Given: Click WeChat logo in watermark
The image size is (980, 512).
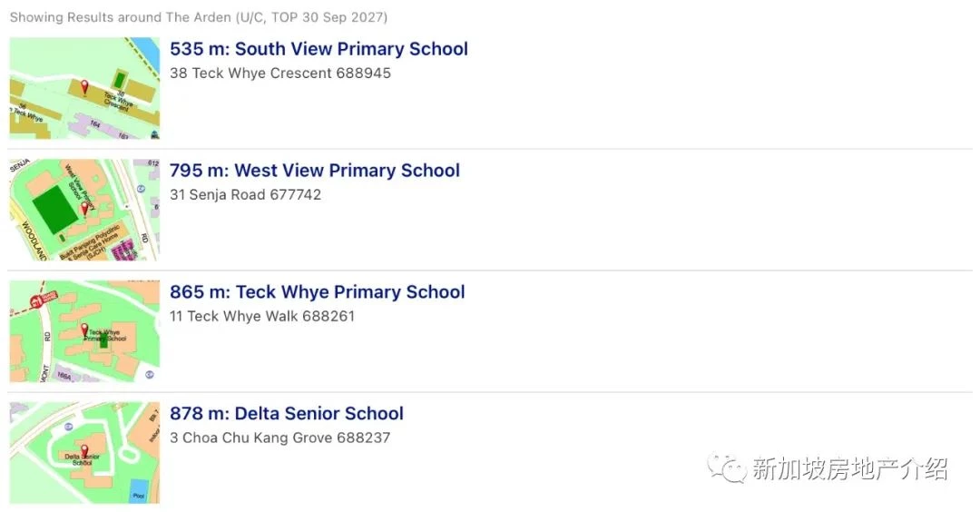Looking at the screenshot, I should tap(727, 468).
